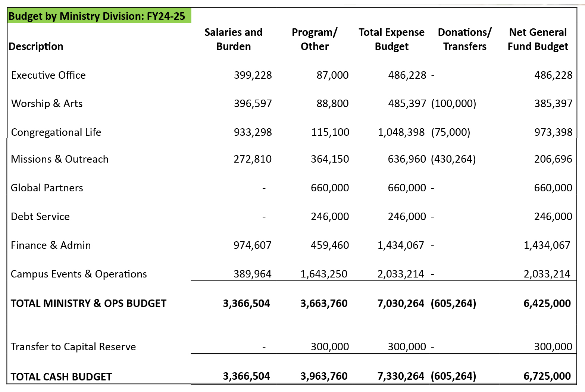This screenshot has width=585, height=392.
Task: Click Executive Office program value 87,000
Action: (332, 75)
